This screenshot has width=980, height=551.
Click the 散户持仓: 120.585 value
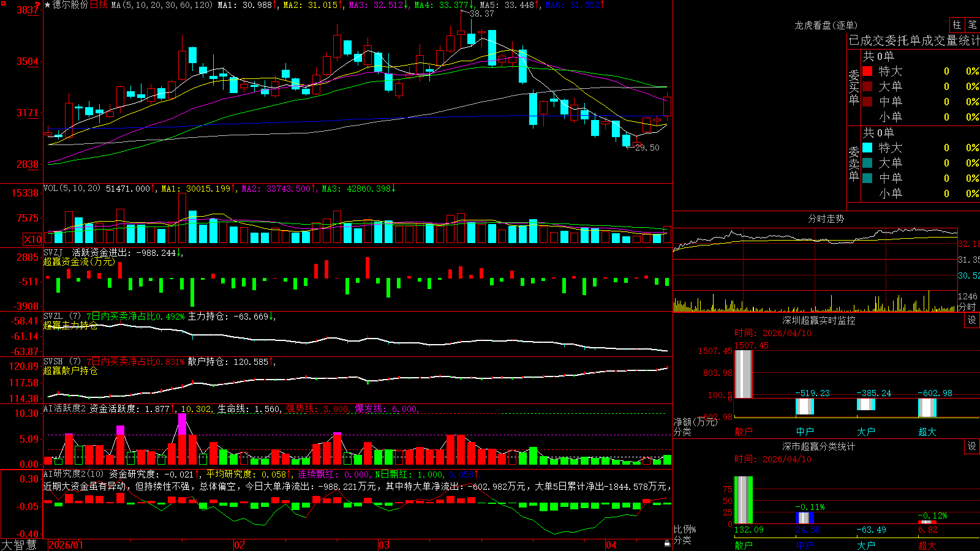point(231,362)
